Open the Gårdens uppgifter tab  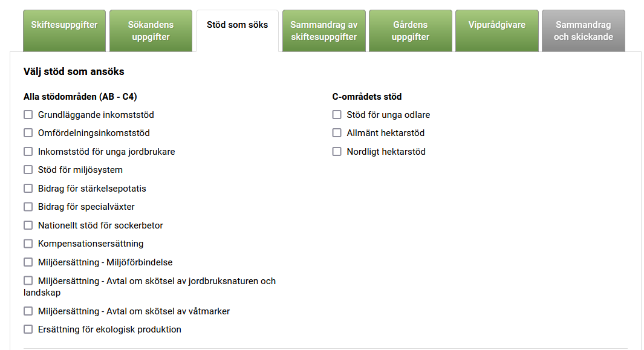coord(410,30)
